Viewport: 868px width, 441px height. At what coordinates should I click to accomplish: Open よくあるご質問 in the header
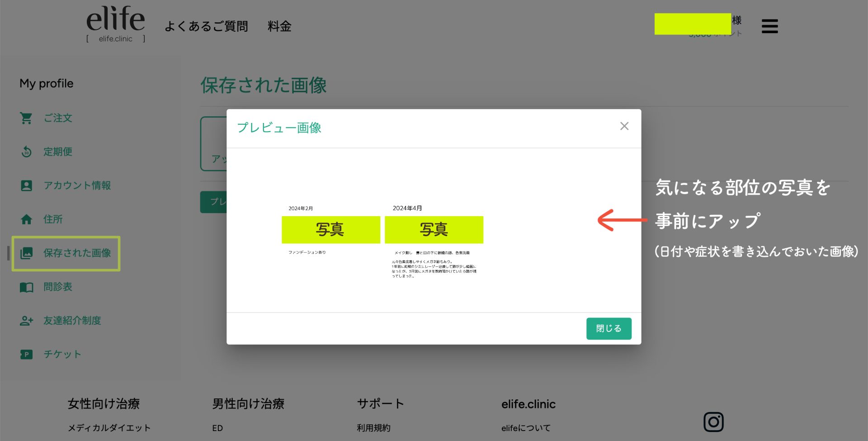coord(206,26)
